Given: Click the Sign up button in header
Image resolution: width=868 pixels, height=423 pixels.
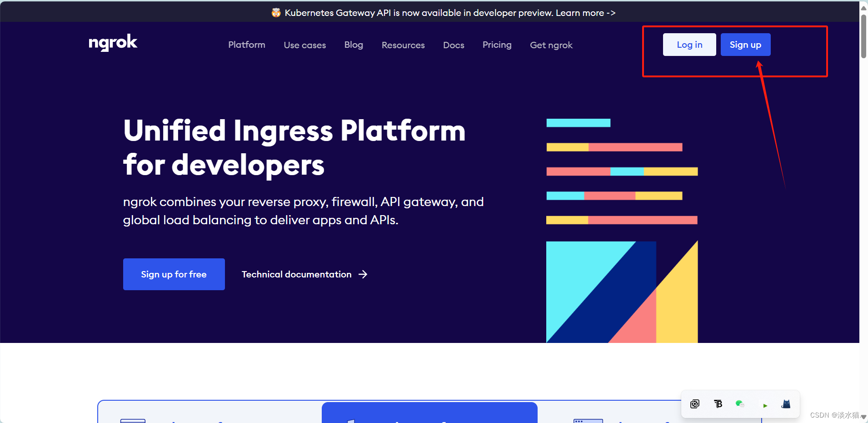Looking at the screenshot, I should (x=745, y=45).
